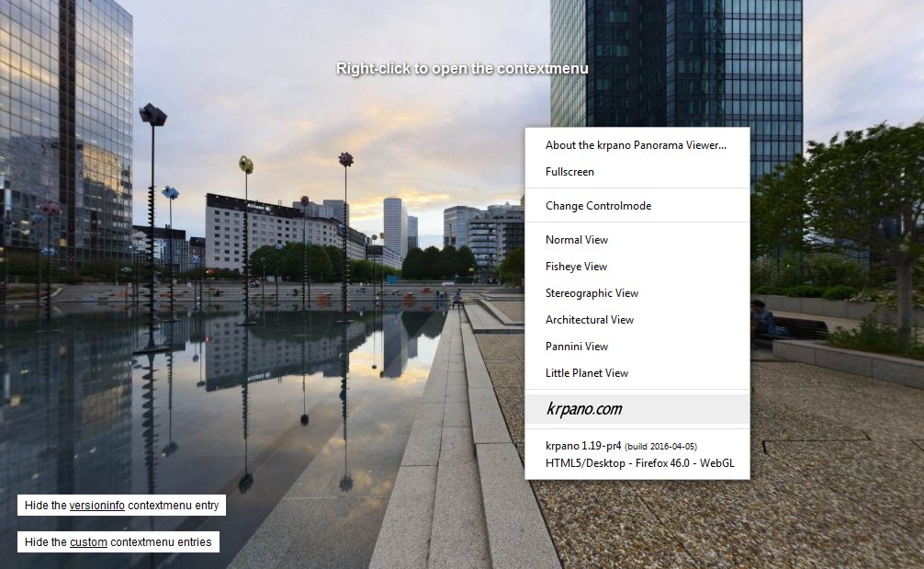Screen dimensions: 924x569
Task: Click the glass skyscraper on the far left
Action: (x=64, y=129)
